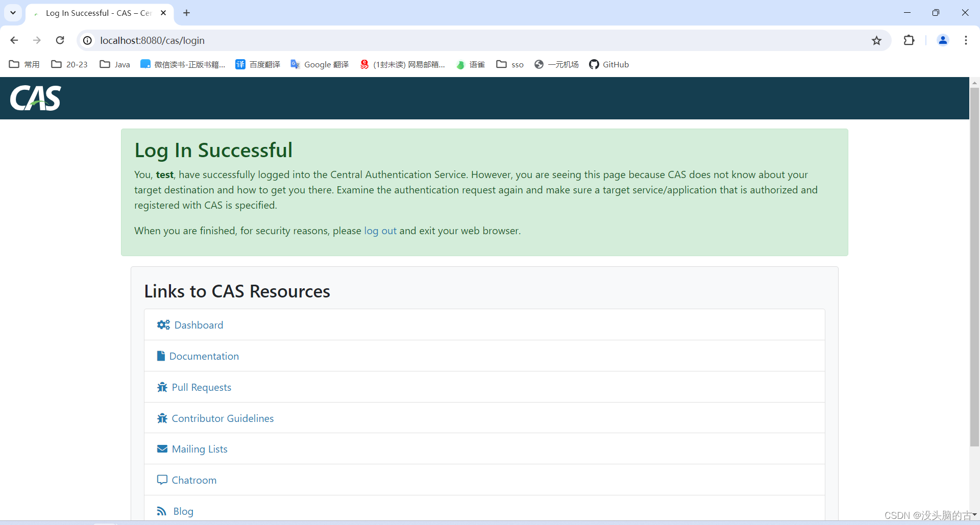Click the Chatroom speech bubble icon
980x525 pixels.
pos(162,480)
